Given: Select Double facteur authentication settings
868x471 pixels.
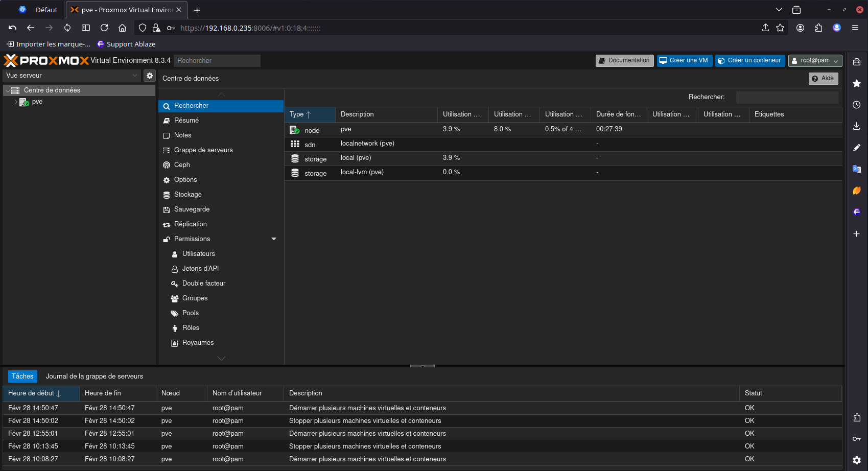Looking at the screenshot, I should pyautogui.click(x=203, y=284).
